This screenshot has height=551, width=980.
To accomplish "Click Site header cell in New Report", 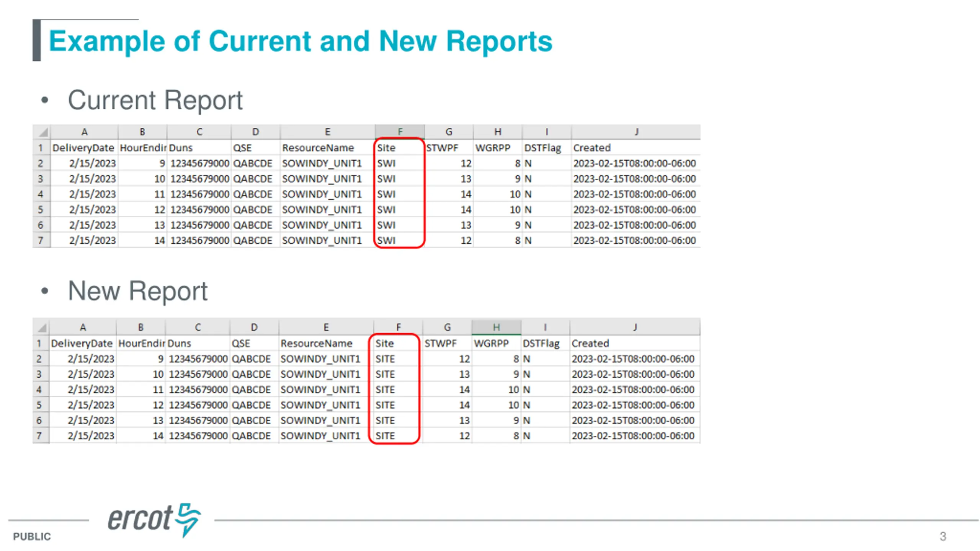I will (x=398, y=343).
